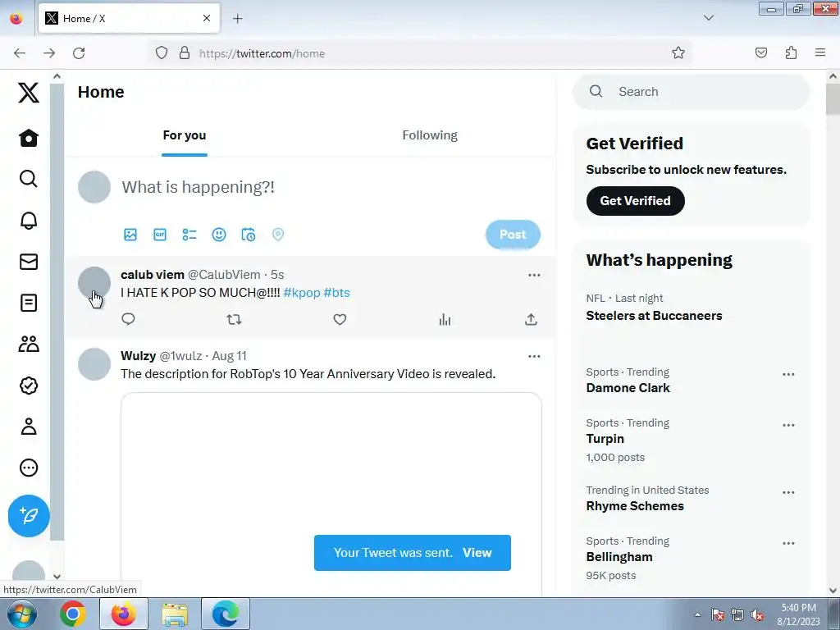The image size is (840, 630).
Task: Open More circle-dots icon in sidebar
Action: [29, 468]
